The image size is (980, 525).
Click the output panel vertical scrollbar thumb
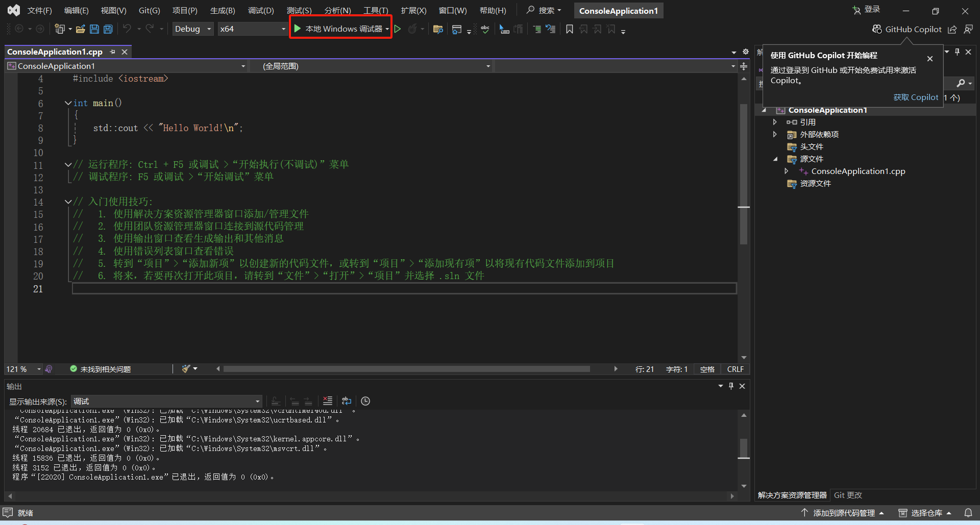click(744, 448)
